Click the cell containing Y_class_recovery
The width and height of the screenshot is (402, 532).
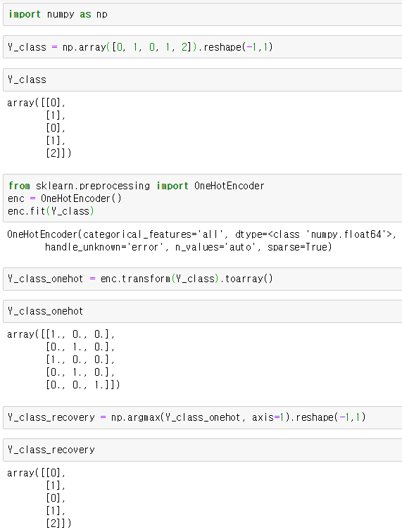click(x=202, y=450)
